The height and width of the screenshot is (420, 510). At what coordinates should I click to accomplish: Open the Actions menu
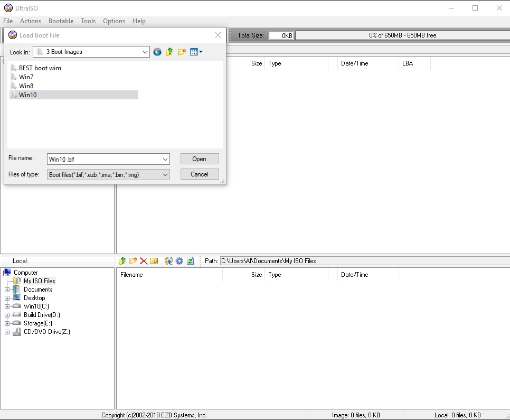pyautogui.click(x=31, y=21)
